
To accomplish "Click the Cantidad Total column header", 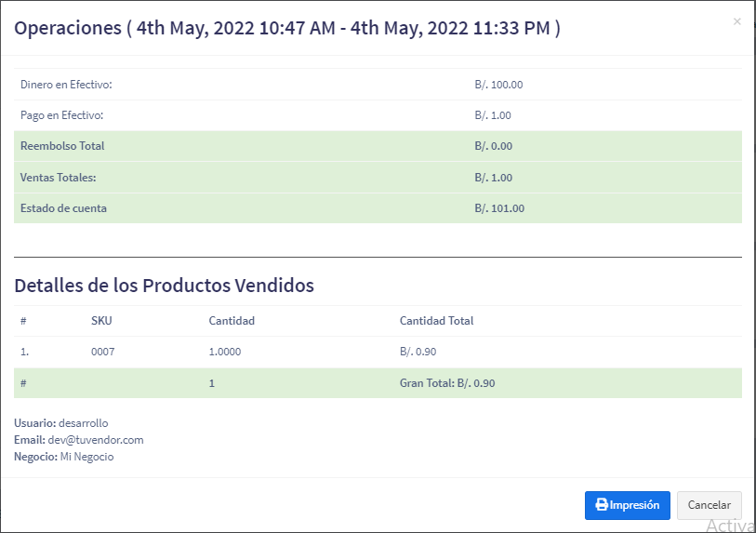I will point(436,321).
